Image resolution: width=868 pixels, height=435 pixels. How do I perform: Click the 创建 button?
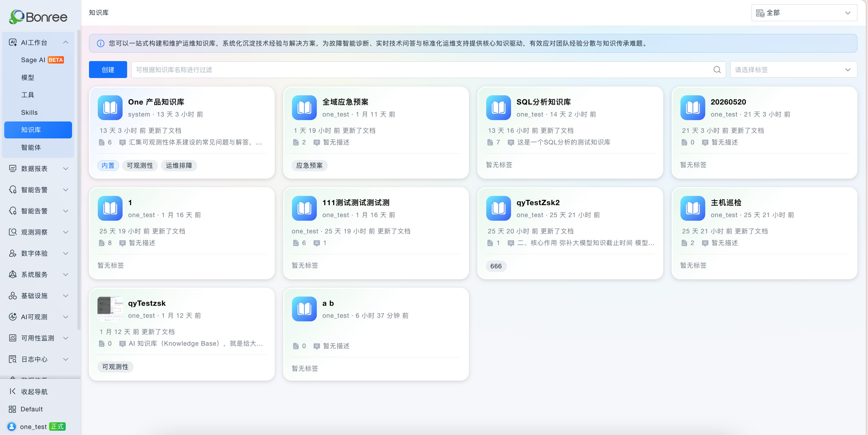(108, 70)
